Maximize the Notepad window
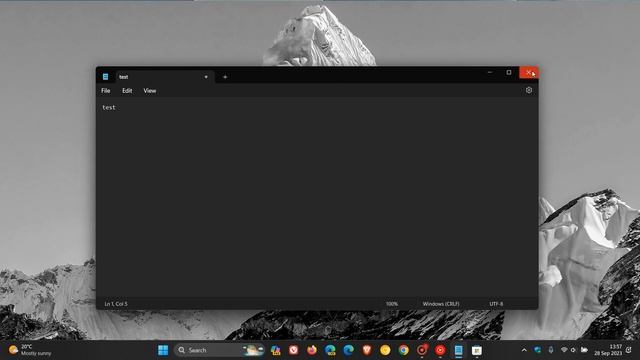This screenshot has height=360, width=640. (509, 72)
